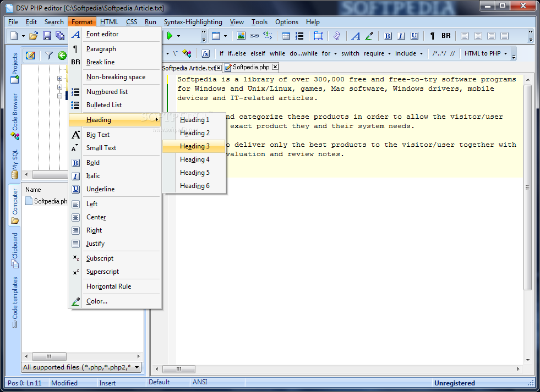The width and height of the screenshot is (540, 392).
Task: Insert if..else snippet button
Action: [x=237, y=54]
